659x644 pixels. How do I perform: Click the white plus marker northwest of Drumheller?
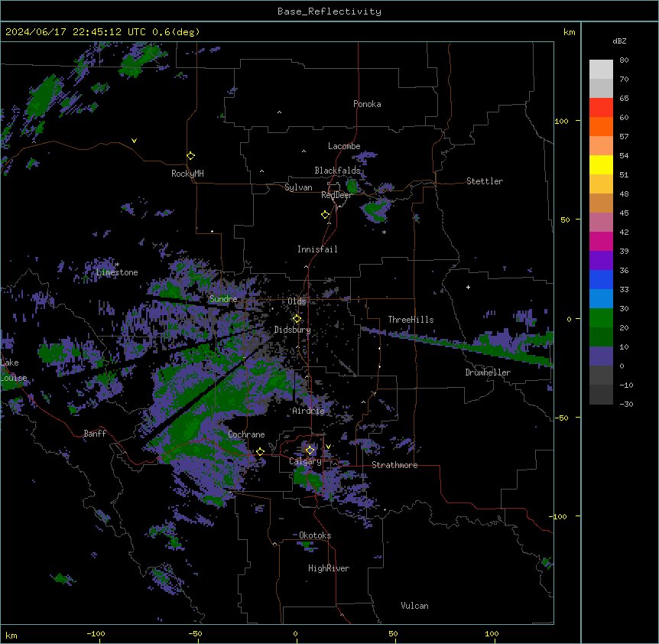pos(468,287)
